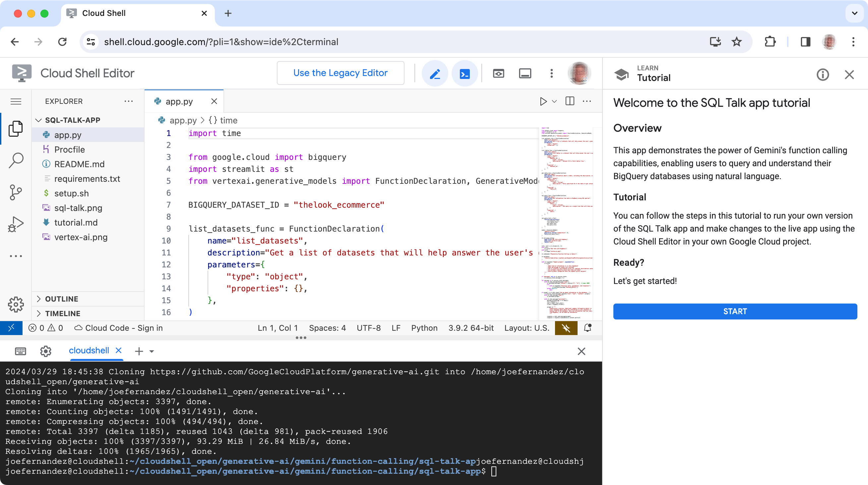Select the Run and Debug sidebar icon
The image size is (868, 485).
click(x=16, y=225)
